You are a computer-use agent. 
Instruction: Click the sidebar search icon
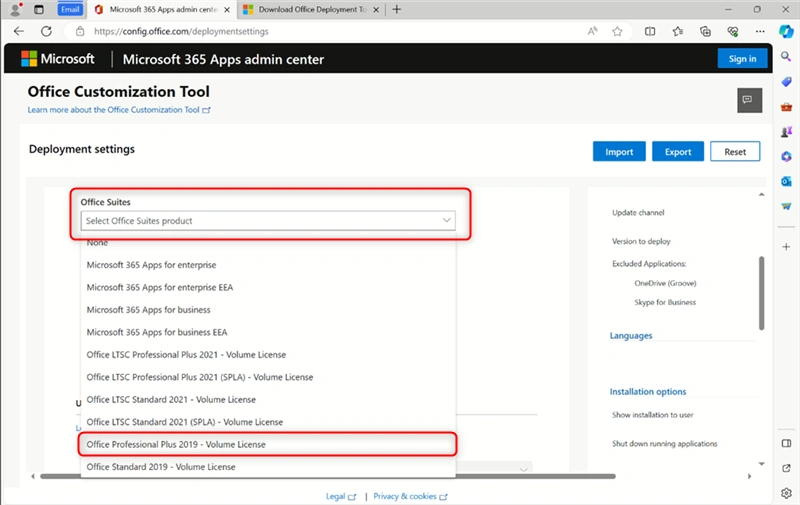pos(786,57)
